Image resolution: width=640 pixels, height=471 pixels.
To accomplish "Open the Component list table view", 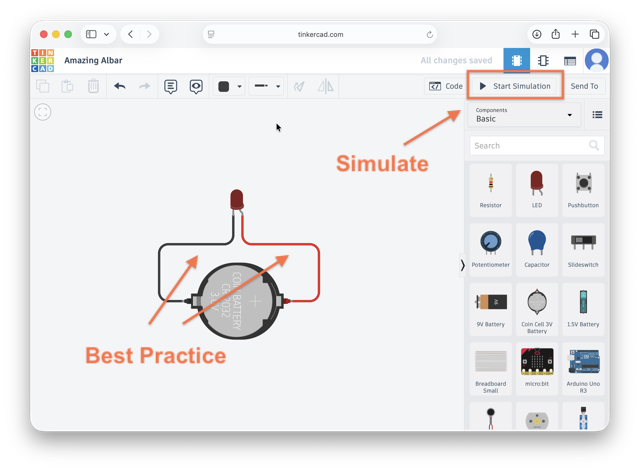I will [x=570, y=61].
